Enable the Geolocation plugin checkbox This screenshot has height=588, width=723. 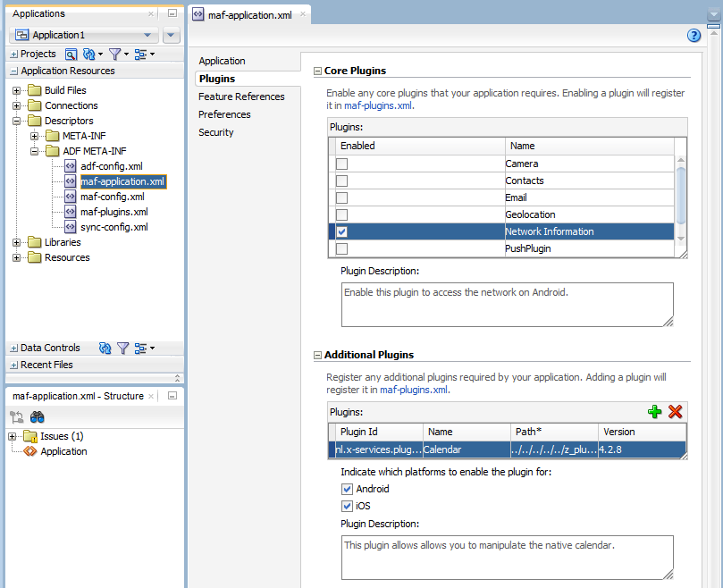click(341, 214)
